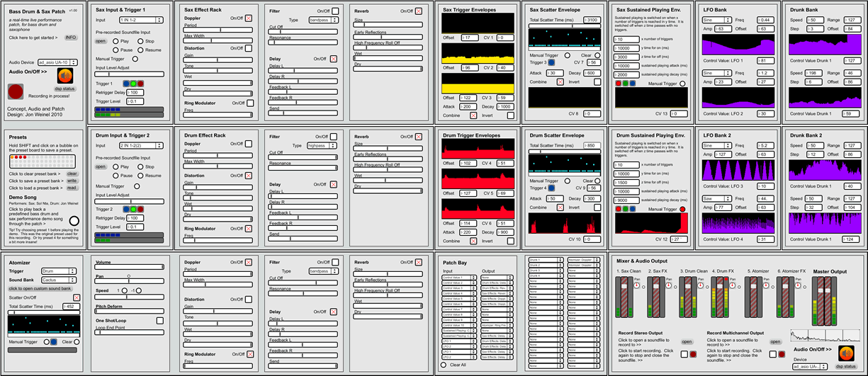Click the clear preset bank button

[x=72, y=173]
